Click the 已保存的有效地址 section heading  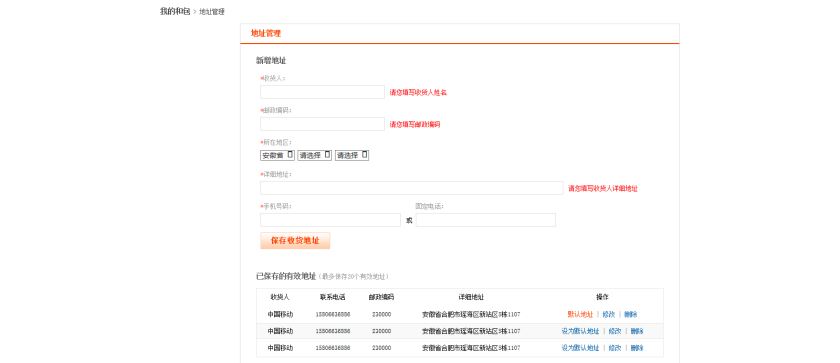(x=286, y=277)
